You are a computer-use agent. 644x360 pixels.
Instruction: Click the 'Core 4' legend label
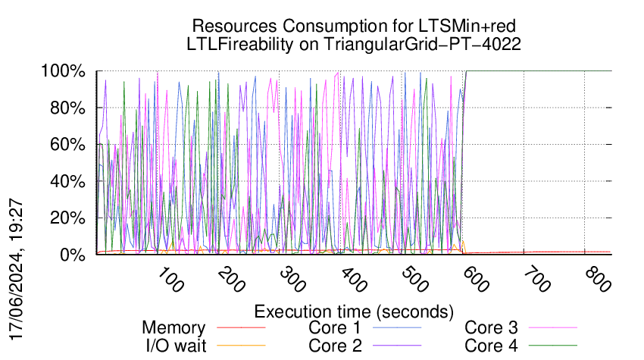tap(491, 346)
